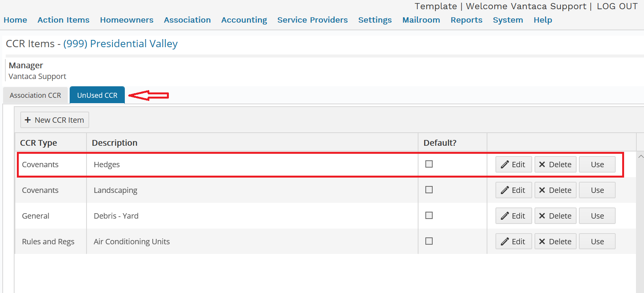This screenshot has height=293, width=644.
Task: Open the Home menu
Action: [15, 20]
